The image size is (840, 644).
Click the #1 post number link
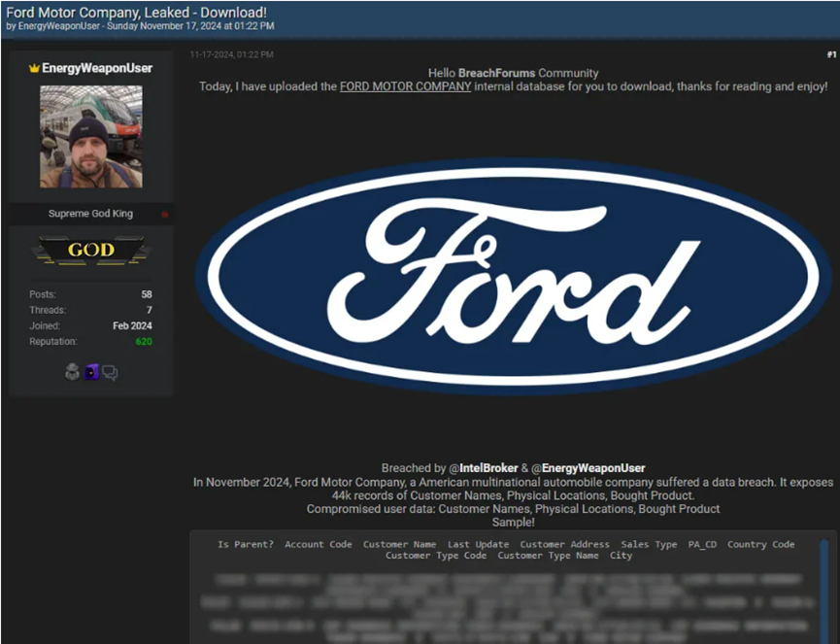(x=831, y=54)
